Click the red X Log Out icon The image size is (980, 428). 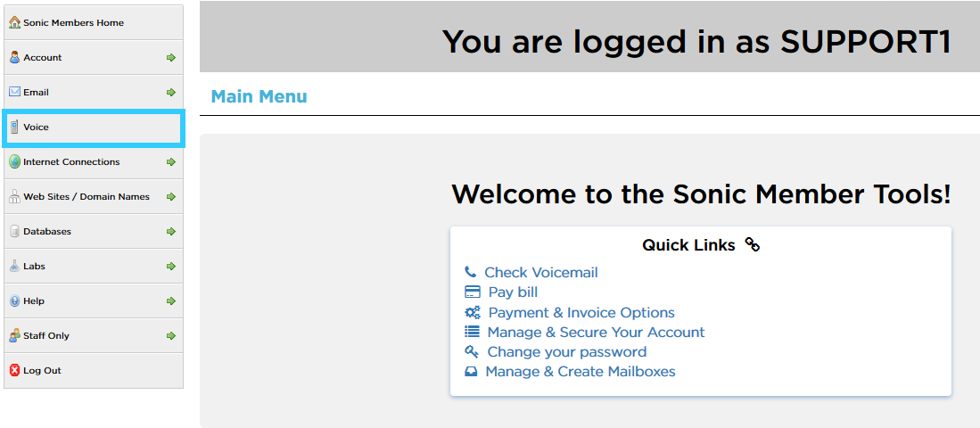14,370
